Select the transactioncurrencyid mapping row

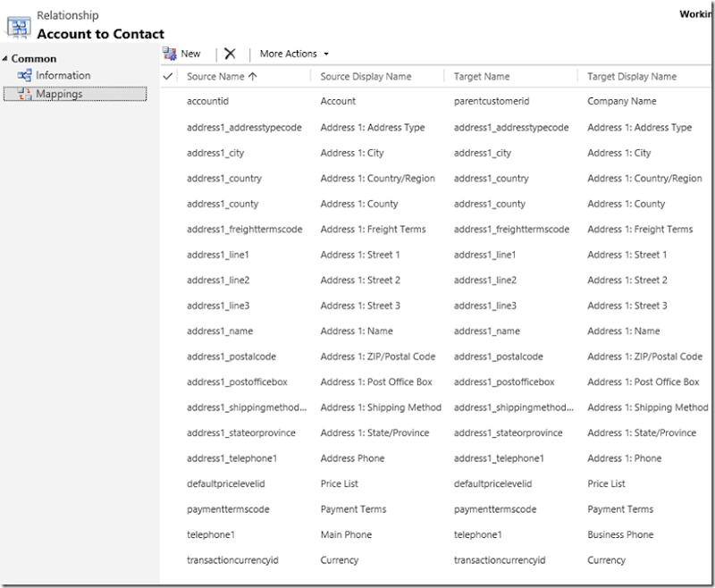coord(232,560)
